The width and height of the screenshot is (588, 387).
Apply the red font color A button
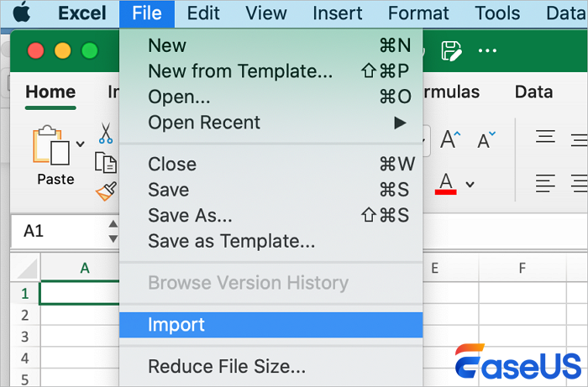coord(445,184)
